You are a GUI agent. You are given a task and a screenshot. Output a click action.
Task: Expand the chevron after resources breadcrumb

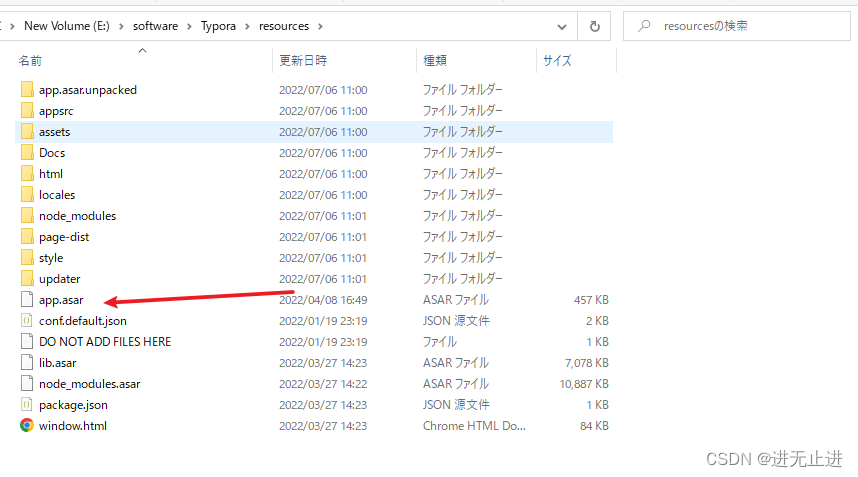point(320,26)
